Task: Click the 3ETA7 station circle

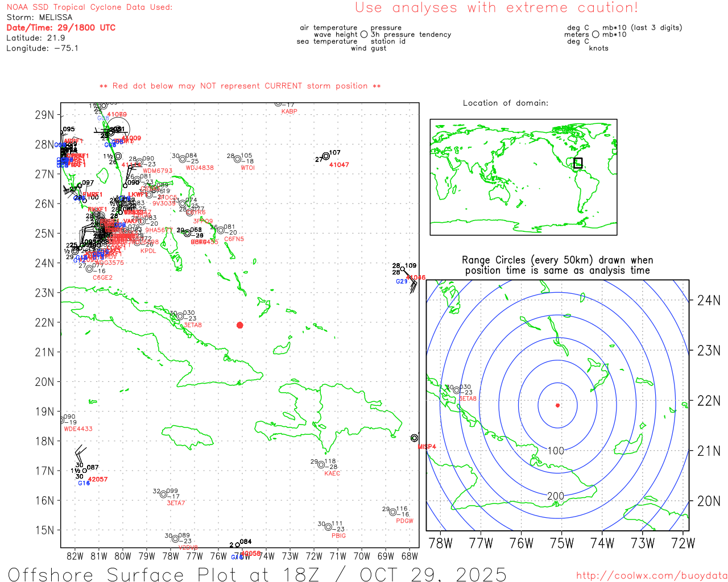Action: tap(164, 494)
